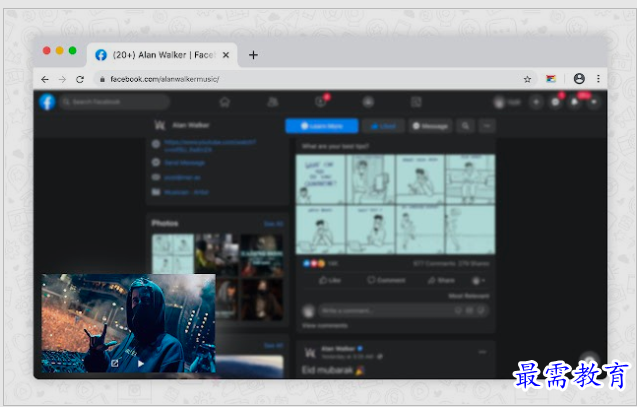Click the Chrome forward arrow

click(62, 79)
